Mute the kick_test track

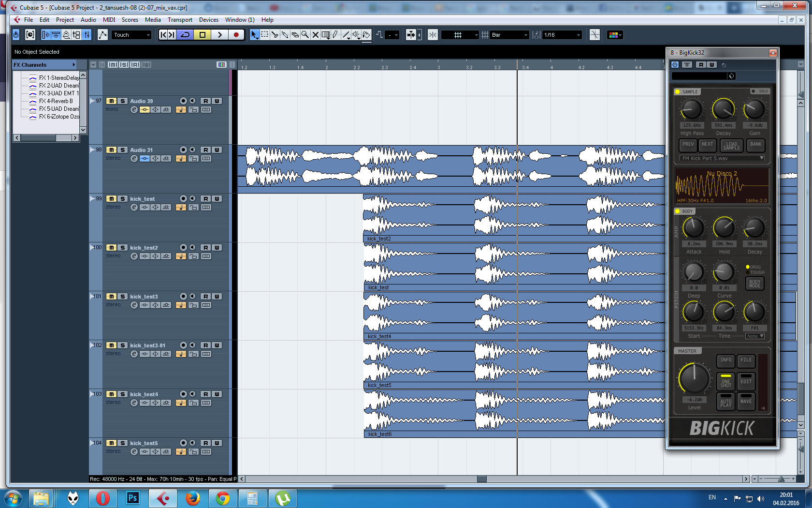pyautogui.click(x=111, y=199)
